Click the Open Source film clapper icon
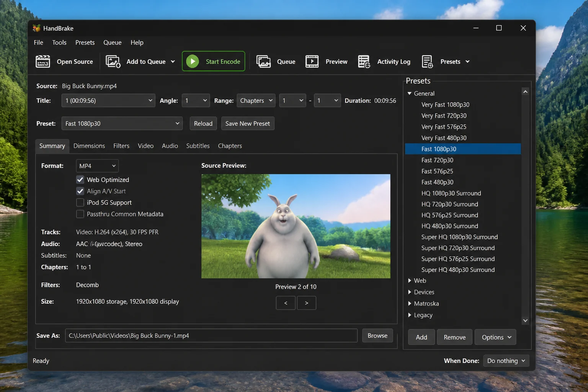The image size is (588, 392). coord(43,61)
